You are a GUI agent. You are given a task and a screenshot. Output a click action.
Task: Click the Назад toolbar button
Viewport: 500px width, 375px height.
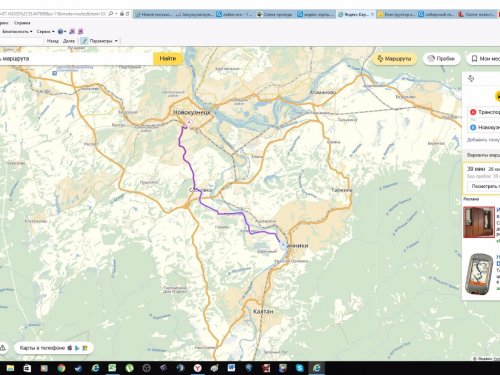click(x=53, y=41)
